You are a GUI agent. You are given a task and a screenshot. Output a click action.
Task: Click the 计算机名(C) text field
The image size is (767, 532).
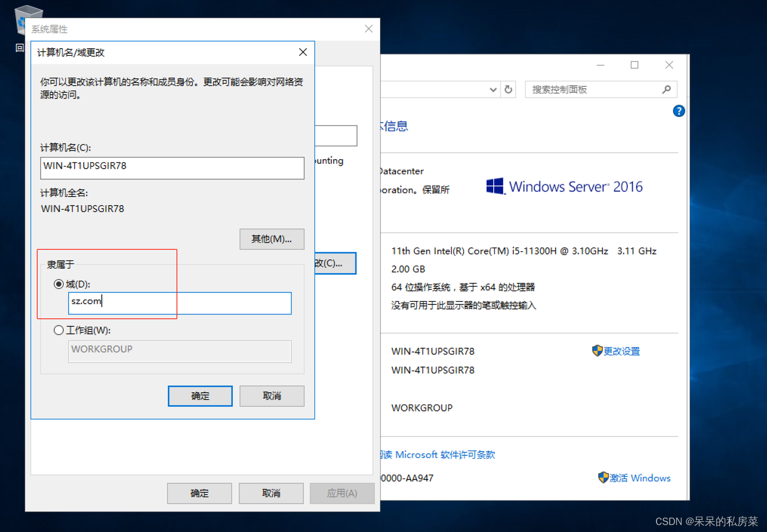[172, 168]
